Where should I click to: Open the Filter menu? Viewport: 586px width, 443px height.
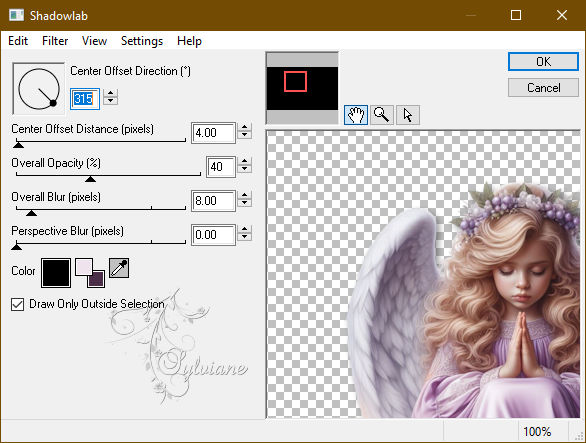point(55,41)
